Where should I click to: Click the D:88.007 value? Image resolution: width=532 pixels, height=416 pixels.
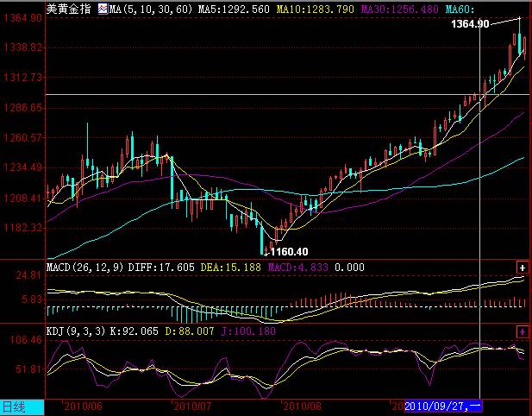pos(190,331)
